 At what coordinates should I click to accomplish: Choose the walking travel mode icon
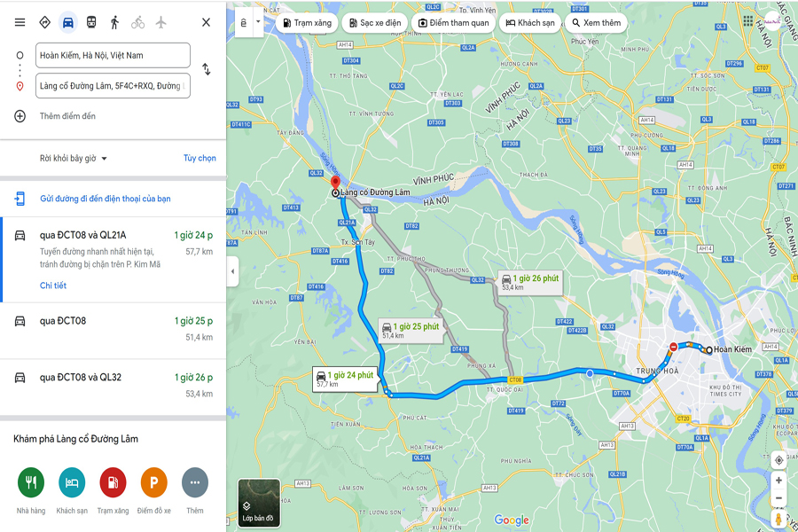[114, 22]
